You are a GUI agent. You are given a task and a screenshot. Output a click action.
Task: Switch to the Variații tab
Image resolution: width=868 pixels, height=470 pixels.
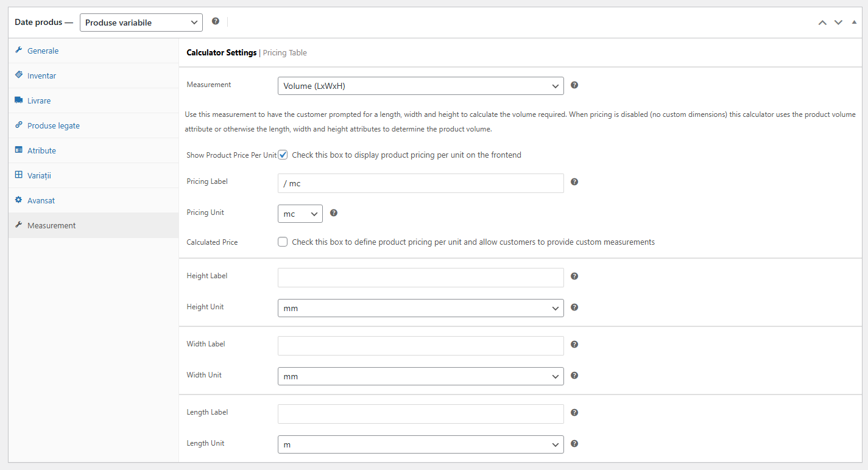[x=39, y=175]
